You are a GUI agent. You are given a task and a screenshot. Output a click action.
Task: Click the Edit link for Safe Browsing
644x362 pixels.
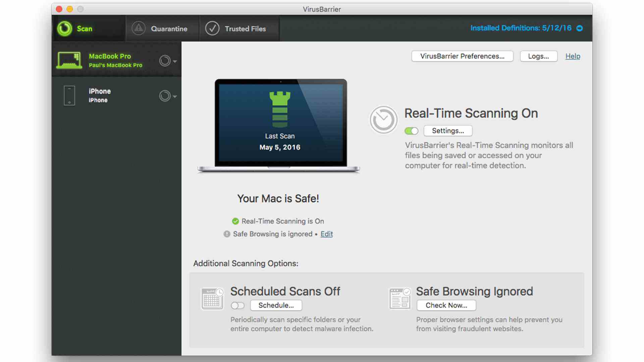click(327, 234)
